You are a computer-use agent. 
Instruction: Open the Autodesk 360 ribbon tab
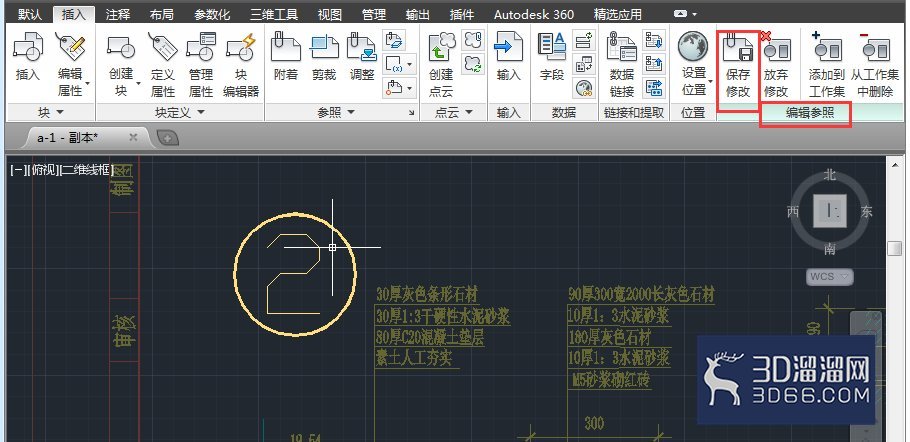pyautogui.click(x=534, y=14)
